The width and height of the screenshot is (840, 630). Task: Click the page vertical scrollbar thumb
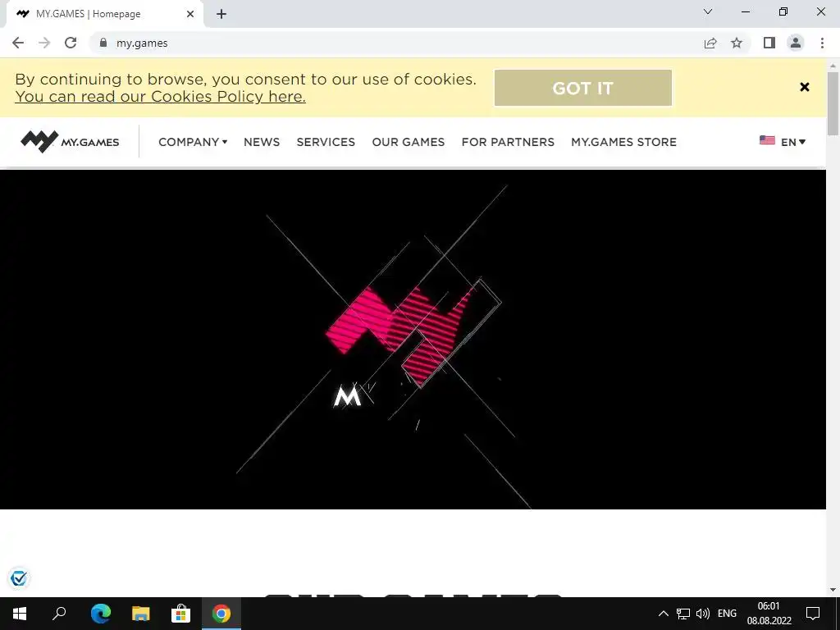click(833, 103)
